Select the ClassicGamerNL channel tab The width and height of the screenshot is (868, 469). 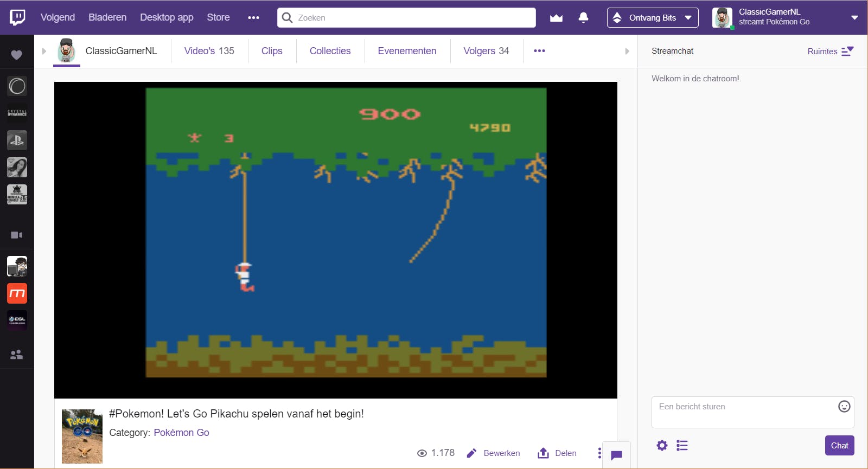click(106, 51)
